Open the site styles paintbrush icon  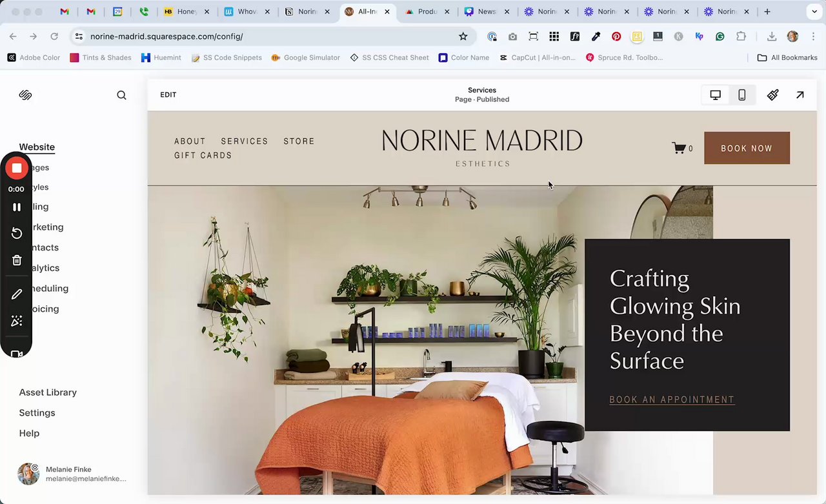pos(772,95)
